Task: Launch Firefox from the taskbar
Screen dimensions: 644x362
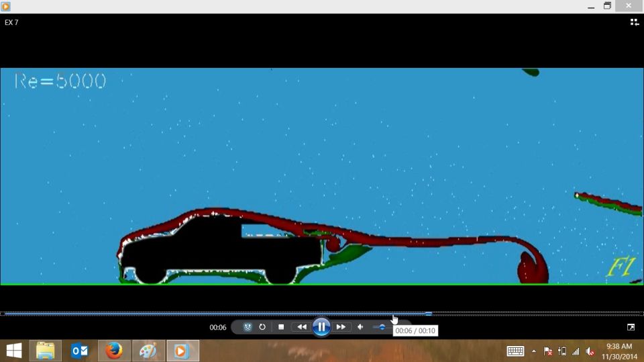Action: coord(114,351)
